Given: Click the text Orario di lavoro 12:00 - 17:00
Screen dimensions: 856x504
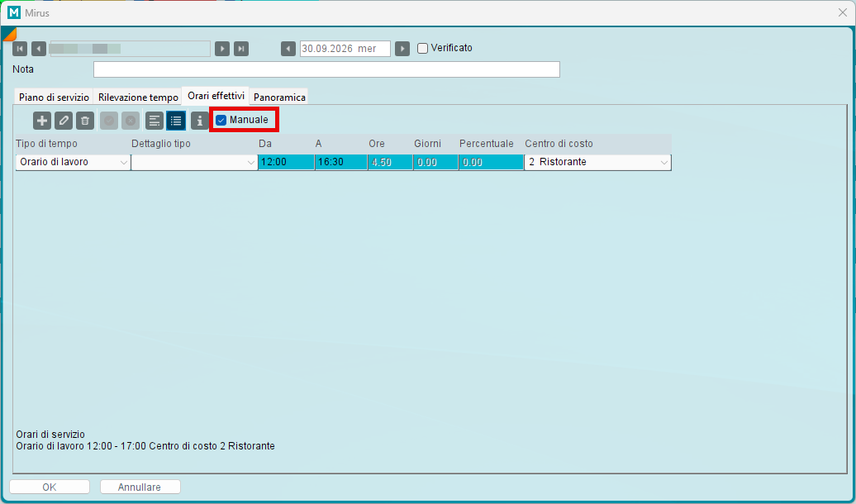Looking at the screenshot, I should [x=81, y=446].
